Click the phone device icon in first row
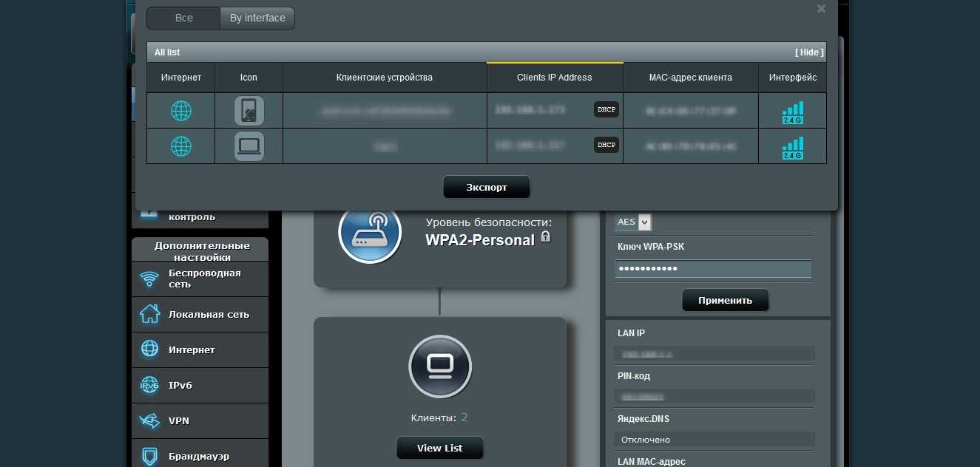This screenshot has height=467, width=980. pyautogui.click(x=249, y=111)
